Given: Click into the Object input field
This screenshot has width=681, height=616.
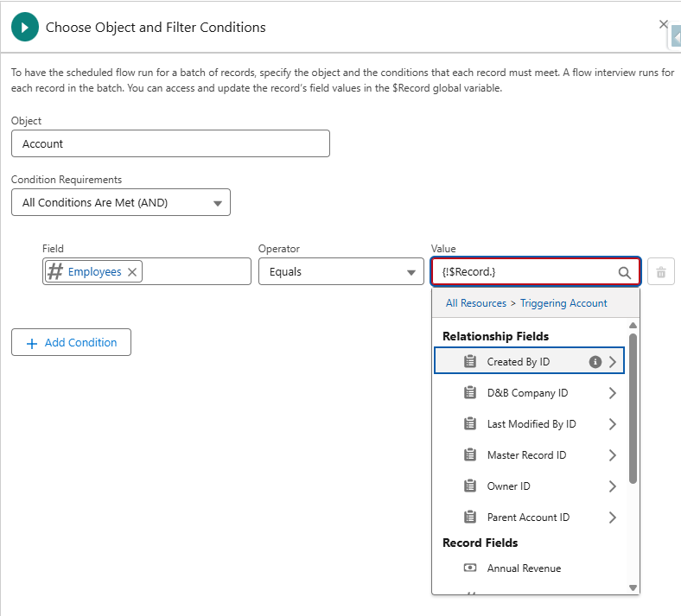Looking at the screenshot, I should click(170, 144).
